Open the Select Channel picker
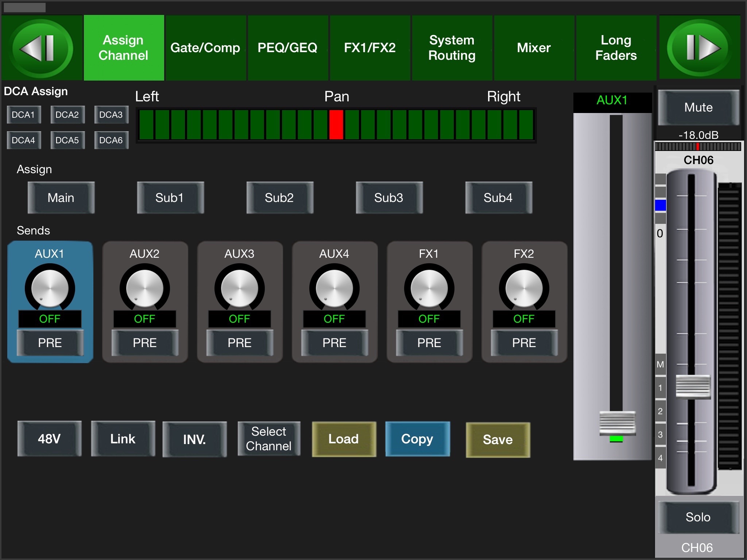Viewport: 747px width, 560px height. [x=269, y=439]
